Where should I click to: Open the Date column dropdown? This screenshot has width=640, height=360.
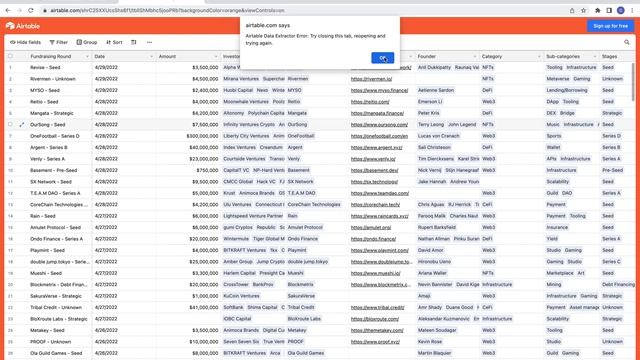[151, 56]
